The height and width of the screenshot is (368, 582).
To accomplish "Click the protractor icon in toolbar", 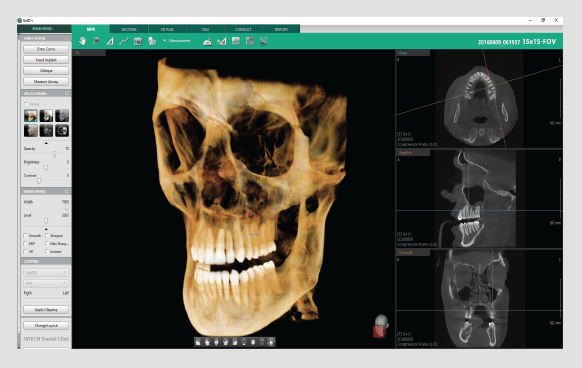I will click(208, 41).
